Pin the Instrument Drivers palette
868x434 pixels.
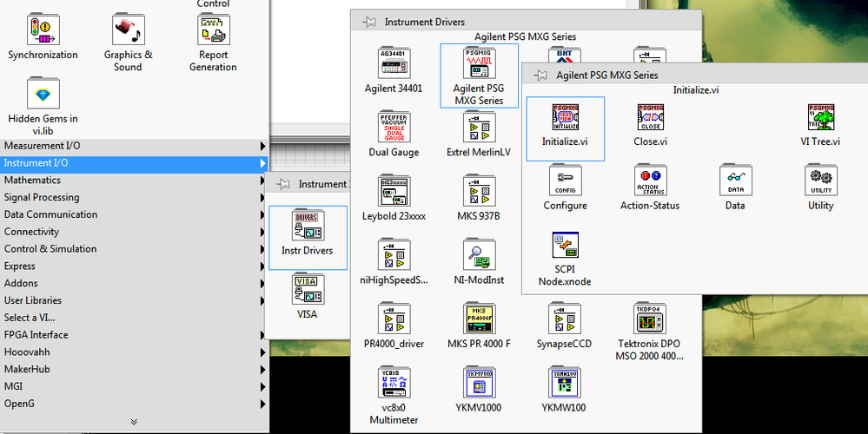coord(369,22)
